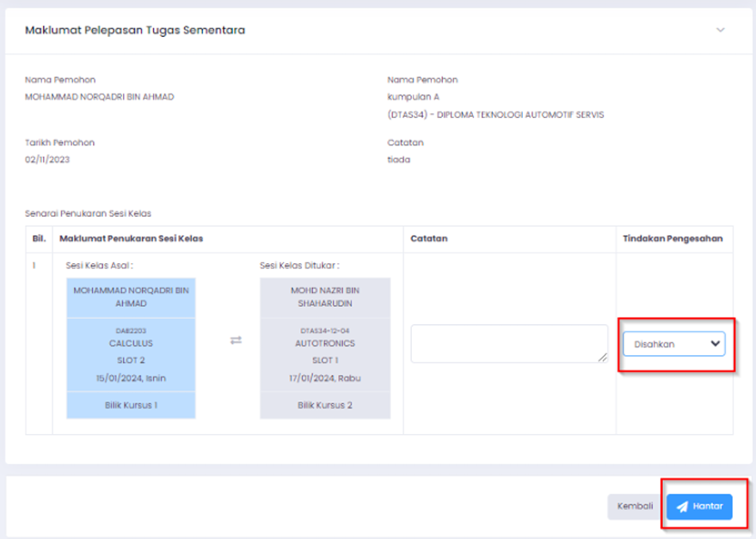The image size is (756, 539).
Task: Select the 17/01/2024, Rabu date text
Action: coord(324,377)
